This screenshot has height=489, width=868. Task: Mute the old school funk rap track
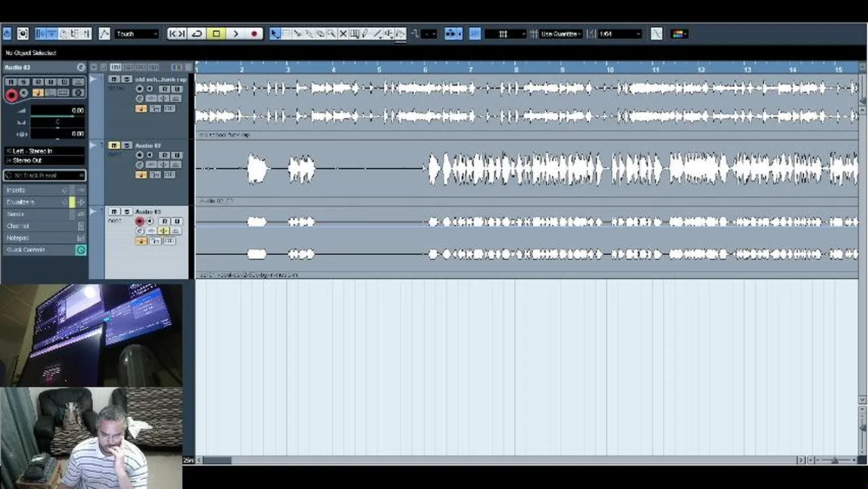(x=114, y=79)
